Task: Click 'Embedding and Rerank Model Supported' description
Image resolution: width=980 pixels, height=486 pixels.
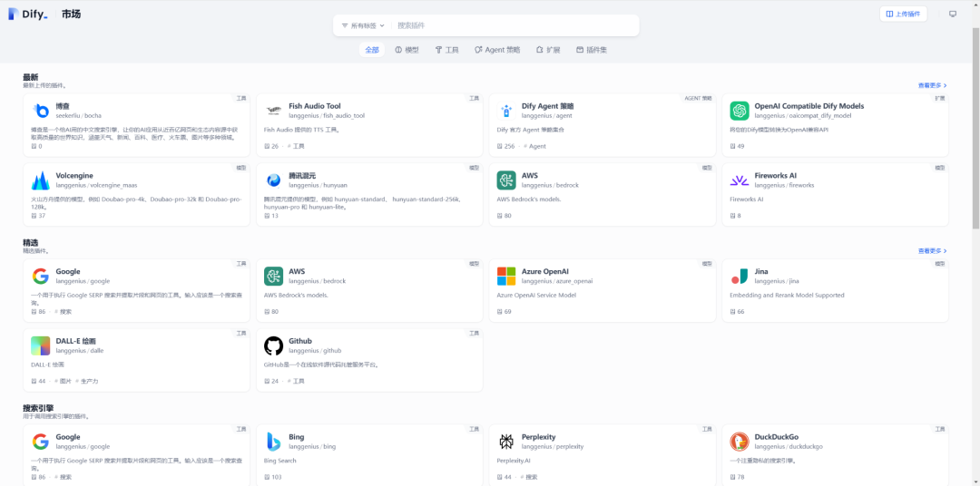Action: (787, 295)
